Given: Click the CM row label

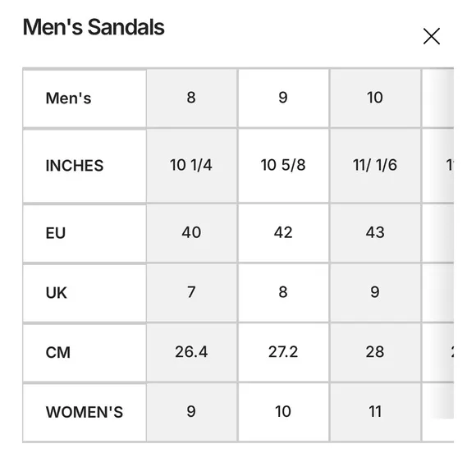Looking at the screenshot, I should tap(85, 353).
